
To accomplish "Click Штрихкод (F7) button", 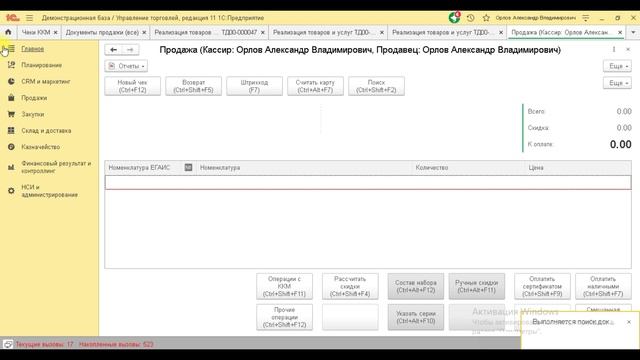I will pyautogui.click(x=254, y=86).
